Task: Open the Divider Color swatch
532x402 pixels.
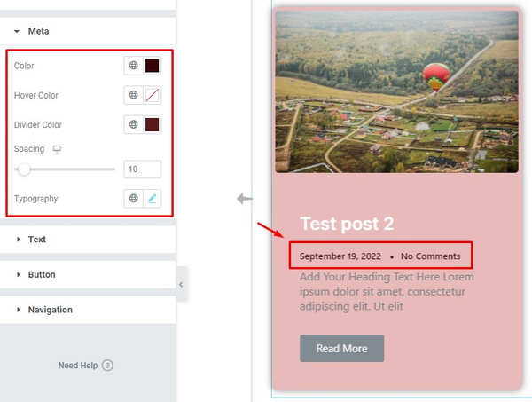Action: [152, 124]
